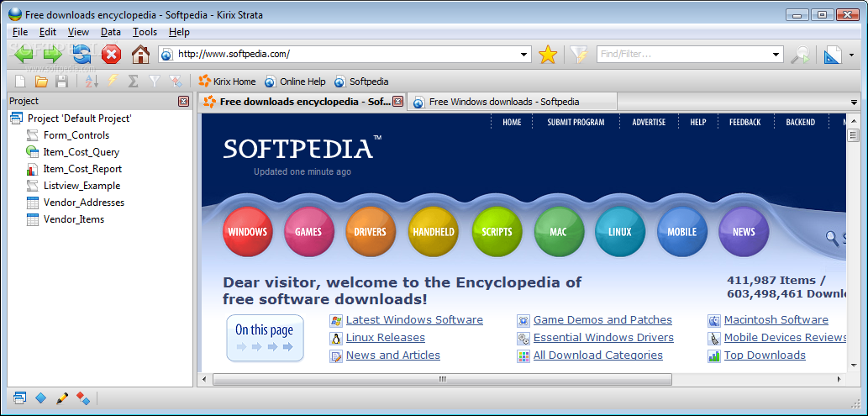Click the yellow HANDHELD category ball

coord(434,232)
